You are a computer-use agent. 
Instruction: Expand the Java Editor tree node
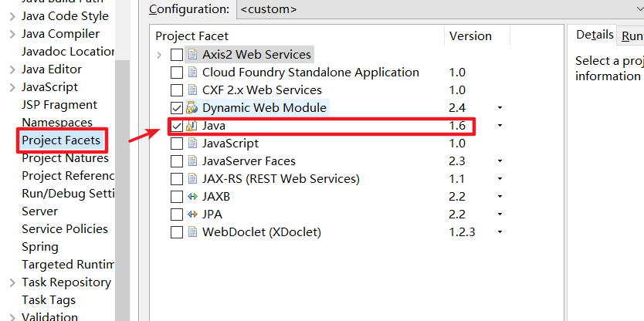(x=12, y=69)
